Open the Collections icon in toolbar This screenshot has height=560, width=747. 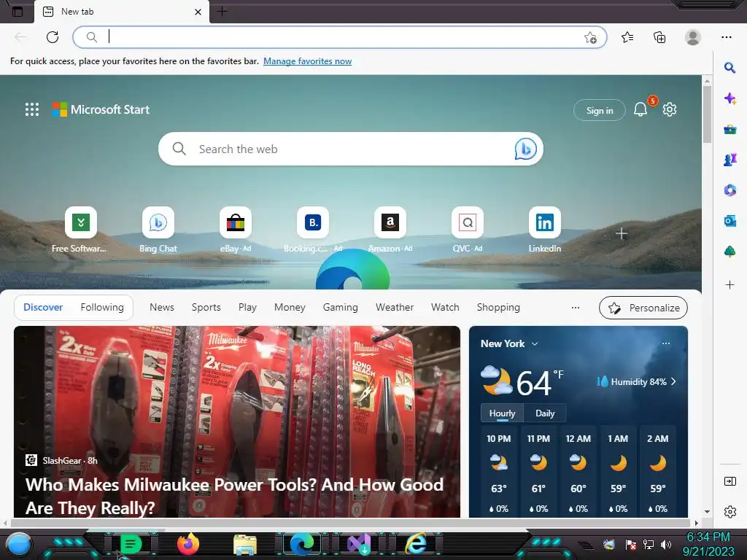pos(659,36)
